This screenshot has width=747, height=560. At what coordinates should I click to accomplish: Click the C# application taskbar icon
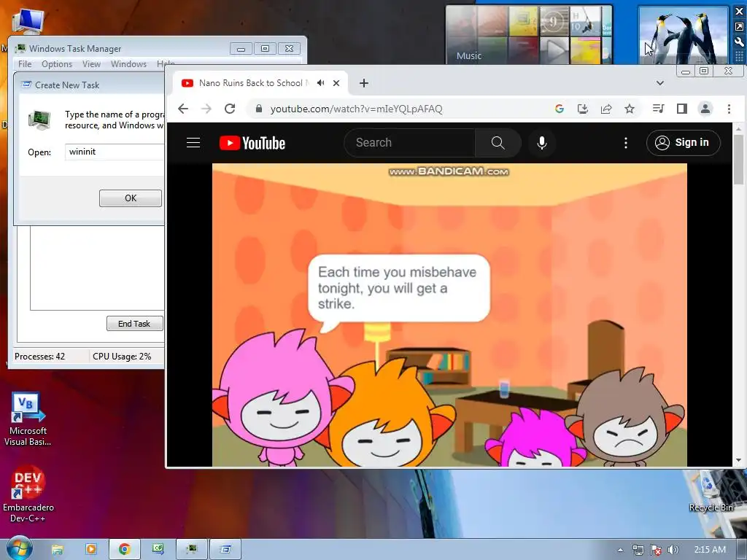(158, 550)
